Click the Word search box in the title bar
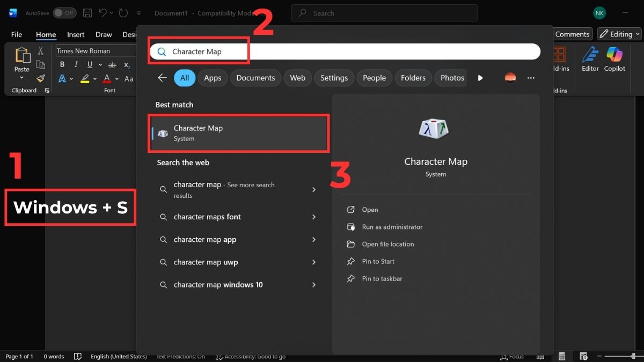The image size is (644, 362). click(384, 13)
